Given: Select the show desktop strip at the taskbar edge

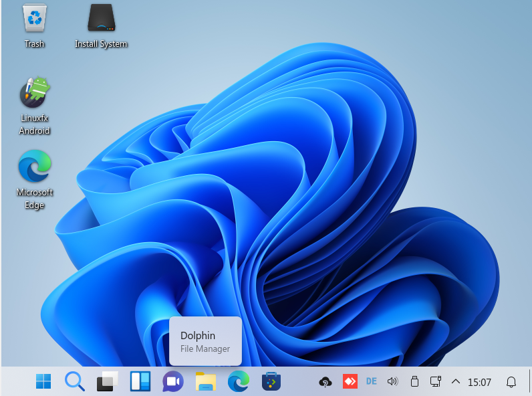Looking at the screenshot, I should pyautogui.click(x=529, y=381).
